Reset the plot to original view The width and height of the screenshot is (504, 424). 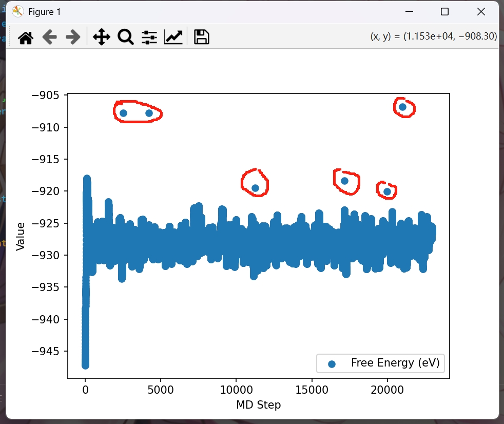(26, 37)
